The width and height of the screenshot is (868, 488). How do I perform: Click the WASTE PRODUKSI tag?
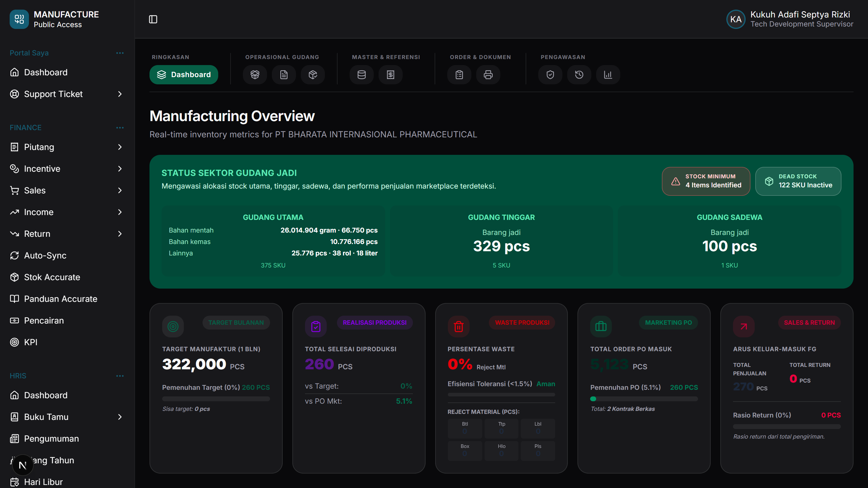(522, 322)
